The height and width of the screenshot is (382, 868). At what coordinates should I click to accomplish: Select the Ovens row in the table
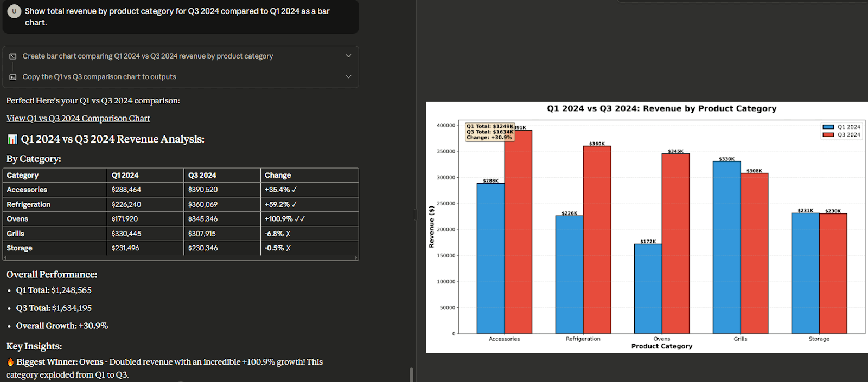coord(17,219)
